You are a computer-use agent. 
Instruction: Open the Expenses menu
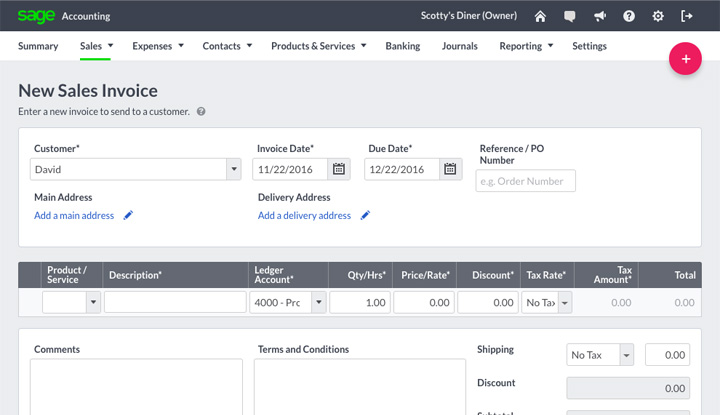pyautogui.click(x=158, y=46)
